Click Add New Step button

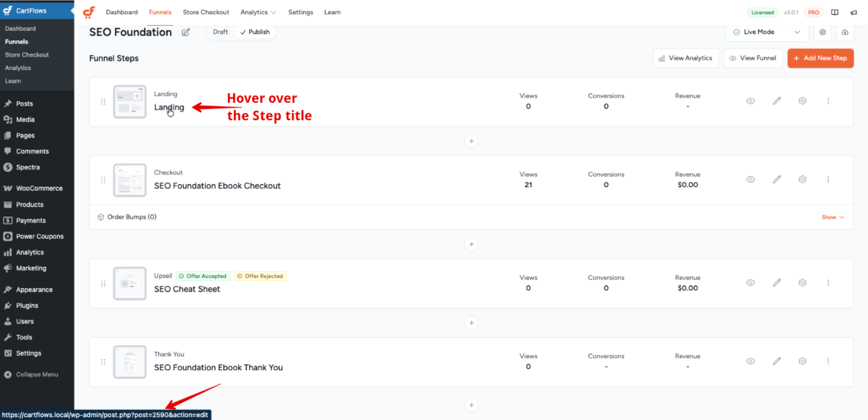tap(821, 58)
